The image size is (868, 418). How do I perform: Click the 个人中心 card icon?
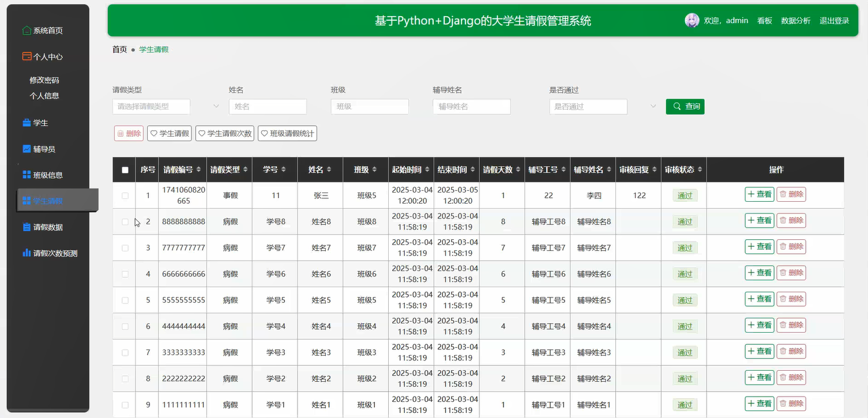tap(27, 57)
